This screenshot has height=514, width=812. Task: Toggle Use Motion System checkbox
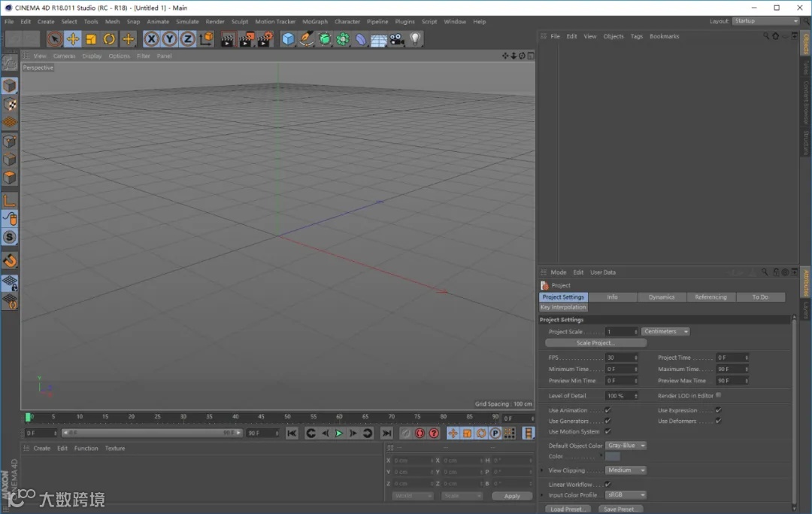pos(608,431)
